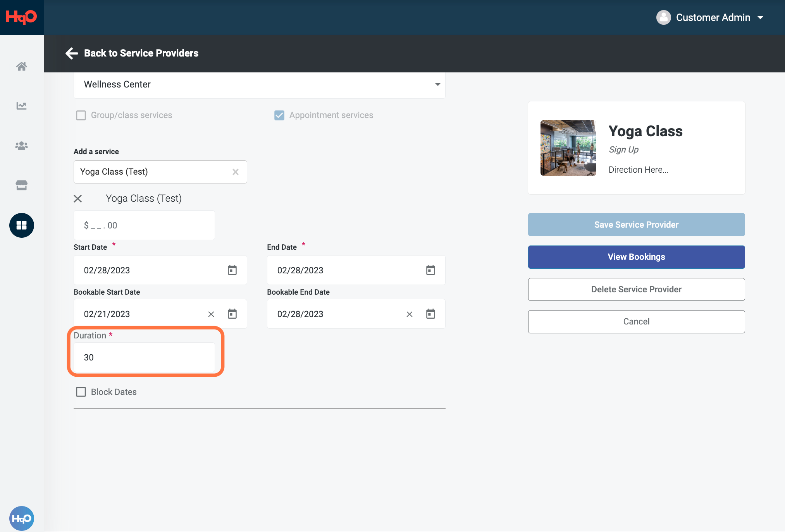Viewport: 785px width, 532px height.
Task: Go back to Service Providers
Action: 132,53
